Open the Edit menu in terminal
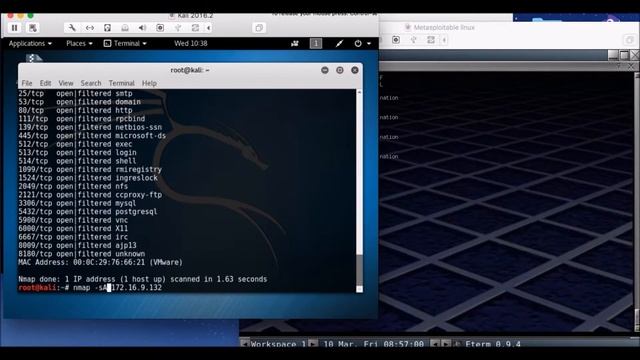Image resolution: width=640 pixels, height=360 pixels. [x=45, y=83]
